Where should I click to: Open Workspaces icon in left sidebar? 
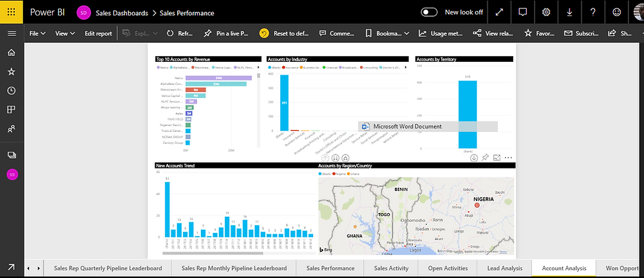click(x=12, y=155)
